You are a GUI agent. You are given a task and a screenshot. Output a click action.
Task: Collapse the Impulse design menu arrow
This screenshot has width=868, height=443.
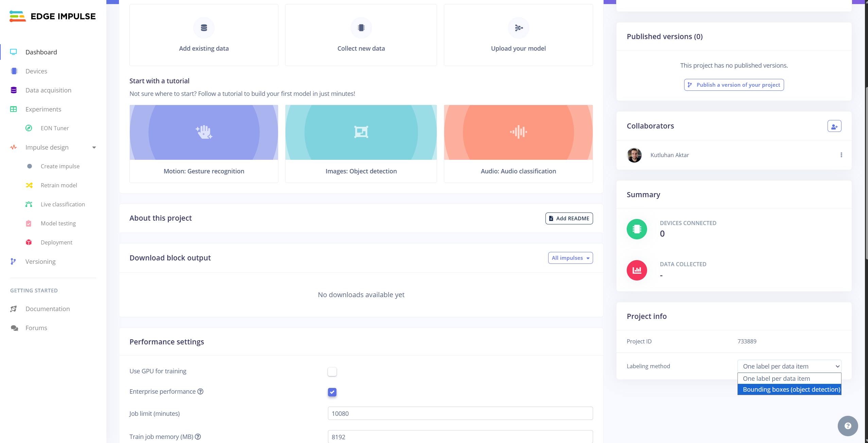(x=94, y=148)
